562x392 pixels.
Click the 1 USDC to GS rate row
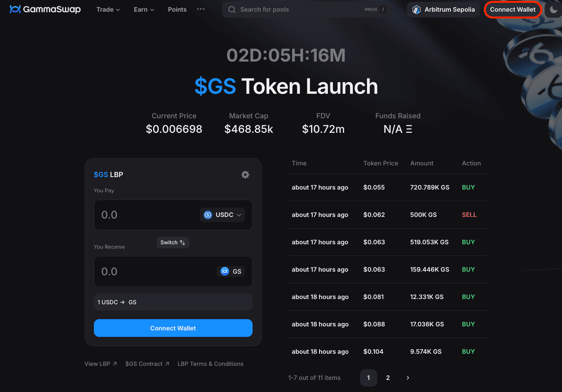point(173,302)
